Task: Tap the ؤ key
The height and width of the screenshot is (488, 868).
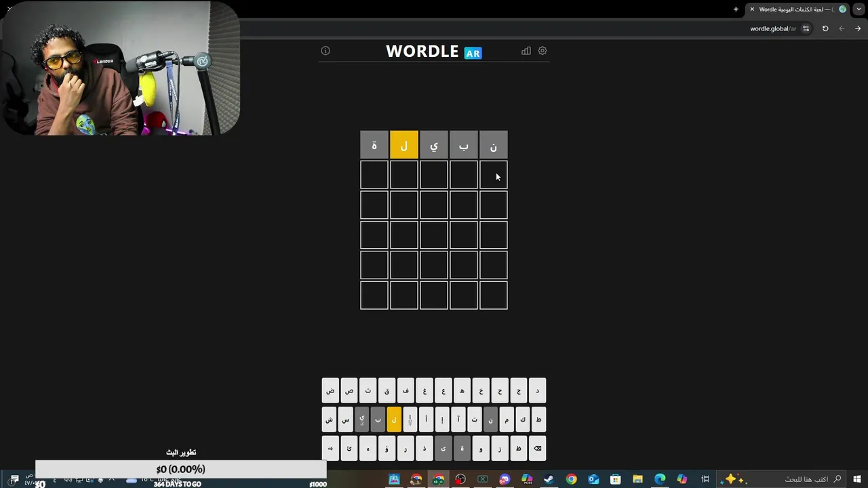Action: [387, 449]
